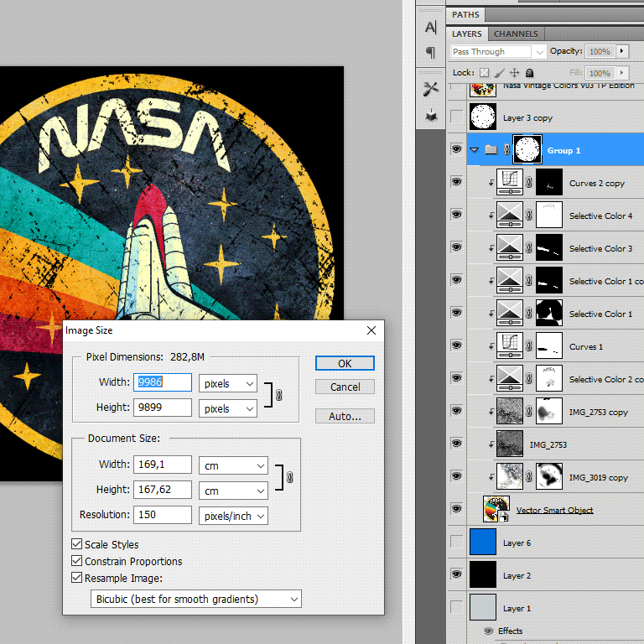Click the Auto... button
The width and height of the screenshot is (644, 644).
click(x=345, y=416)
